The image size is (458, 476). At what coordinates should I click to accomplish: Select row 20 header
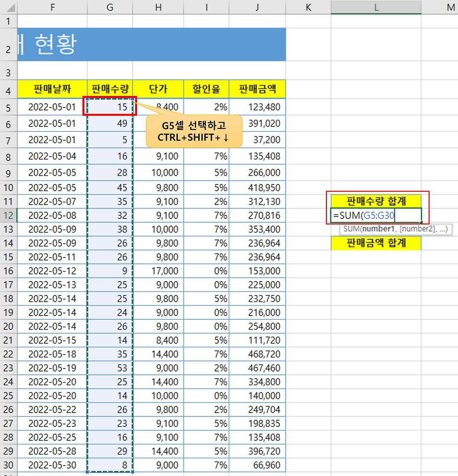click(x=8, y=326)
